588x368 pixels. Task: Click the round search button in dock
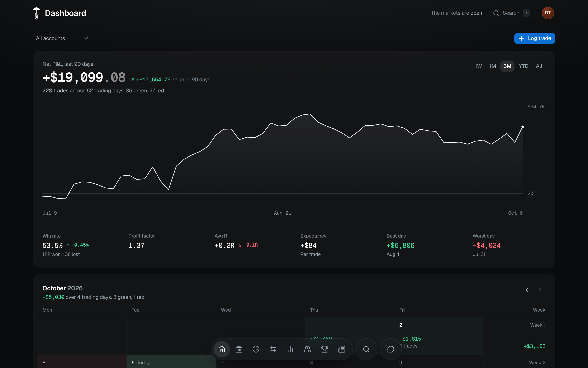point(366,349)
